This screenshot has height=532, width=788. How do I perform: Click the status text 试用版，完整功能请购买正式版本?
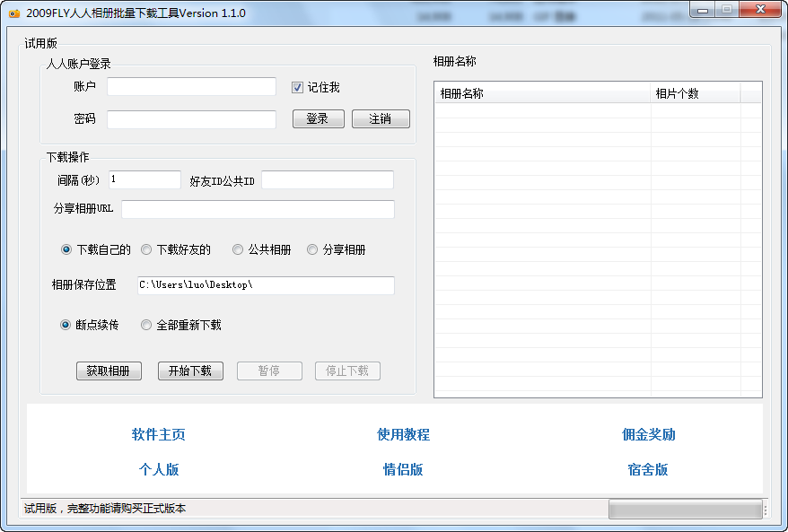coord(104,509)
